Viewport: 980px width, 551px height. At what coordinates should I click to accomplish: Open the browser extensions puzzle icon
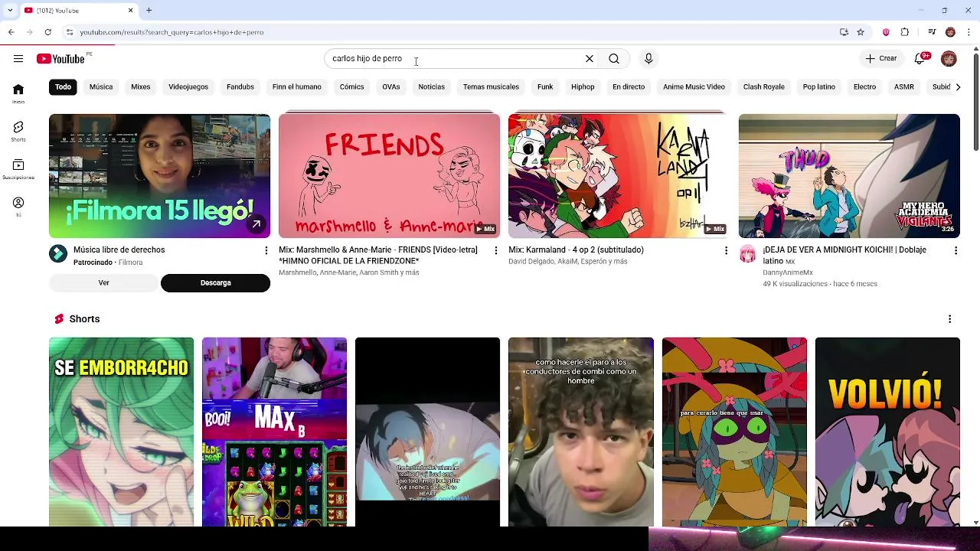pyautogui.click(x=905, y=32)
